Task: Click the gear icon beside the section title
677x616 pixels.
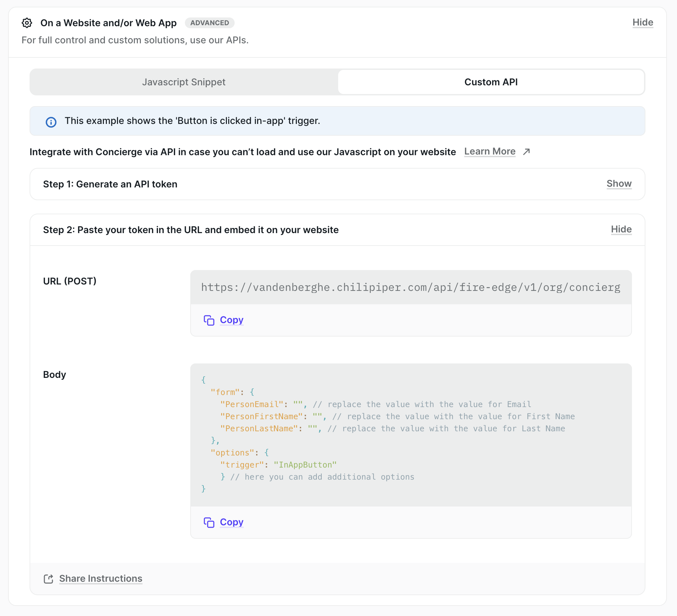Action: pos(27,23)
